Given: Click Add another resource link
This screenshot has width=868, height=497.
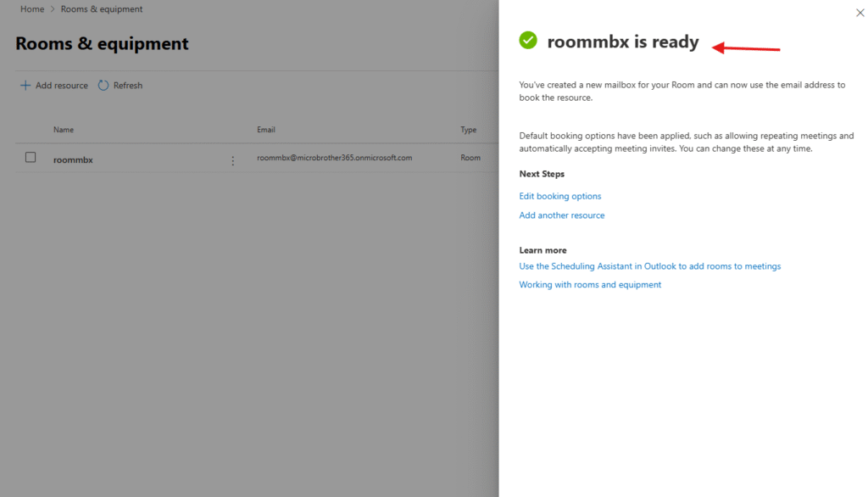Looking at the screenshot, I should 562,215.
